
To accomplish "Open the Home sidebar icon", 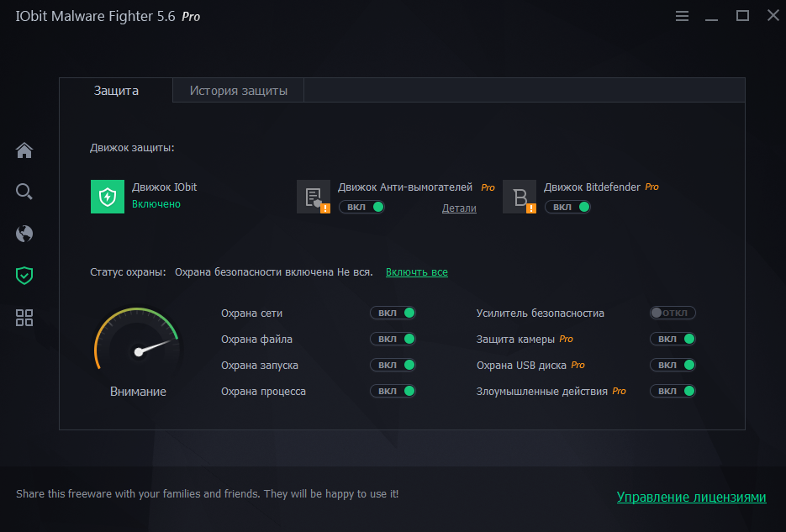I will [24, 150].
